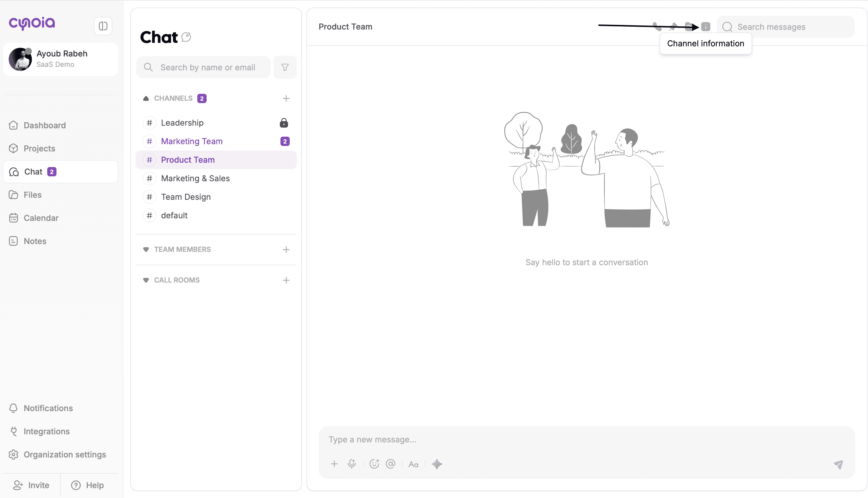Collapse the CHANNELS section
The image size is (868, 498).
tap(146, 98)
